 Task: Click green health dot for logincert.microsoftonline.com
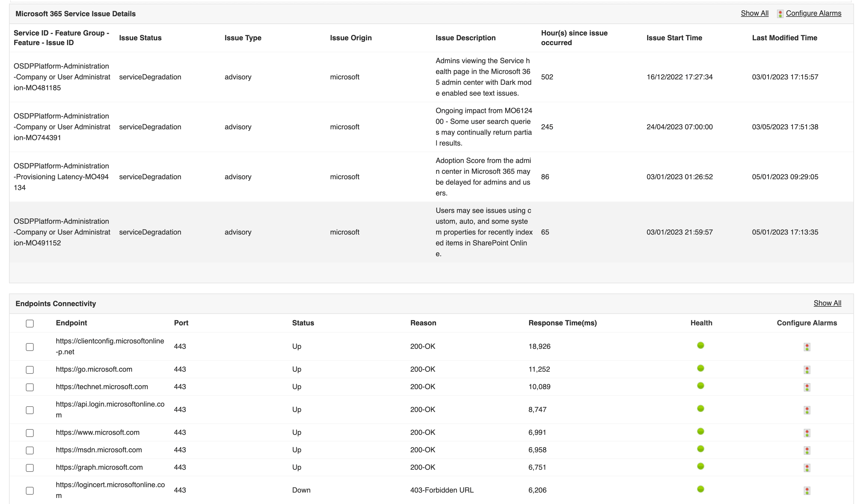pos(701,489)
